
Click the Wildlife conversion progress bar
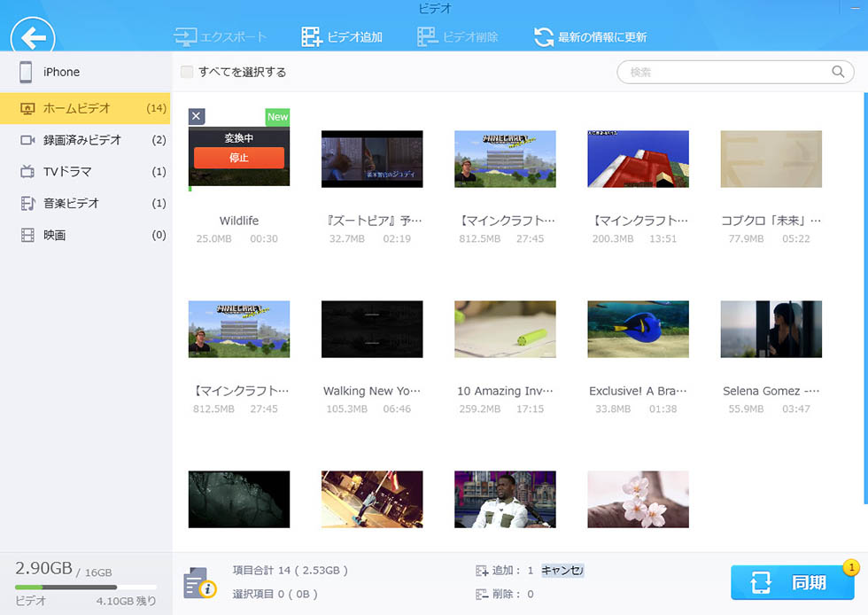[239, 189]
